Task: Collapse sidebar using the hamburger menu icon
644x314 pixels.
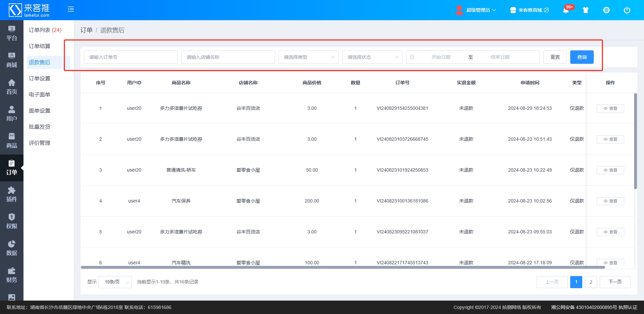Action: pyautogui.click(x=71, y=9)
